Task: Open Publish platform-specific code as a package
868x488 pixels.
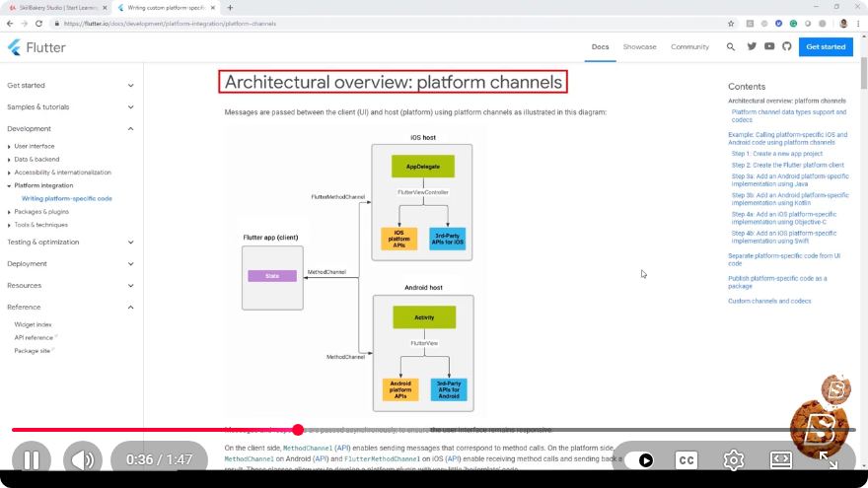Action: (x=777, y=282)
